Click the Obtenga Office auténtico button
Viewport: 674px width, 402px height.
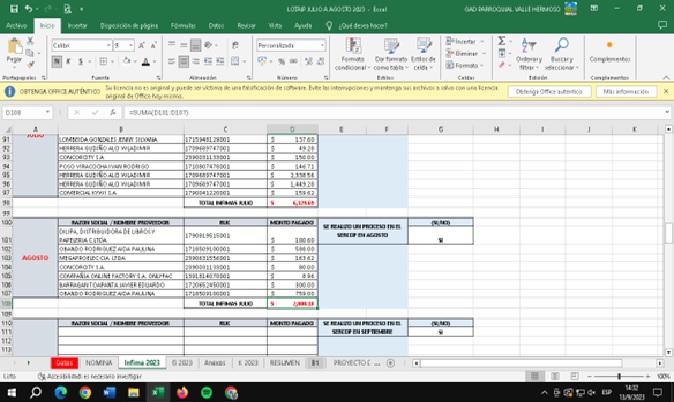[x=548, y=91]
